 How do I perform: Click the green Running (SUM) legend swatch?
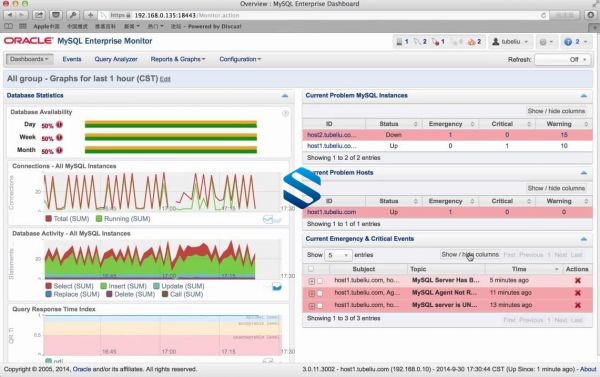[99, 219]
